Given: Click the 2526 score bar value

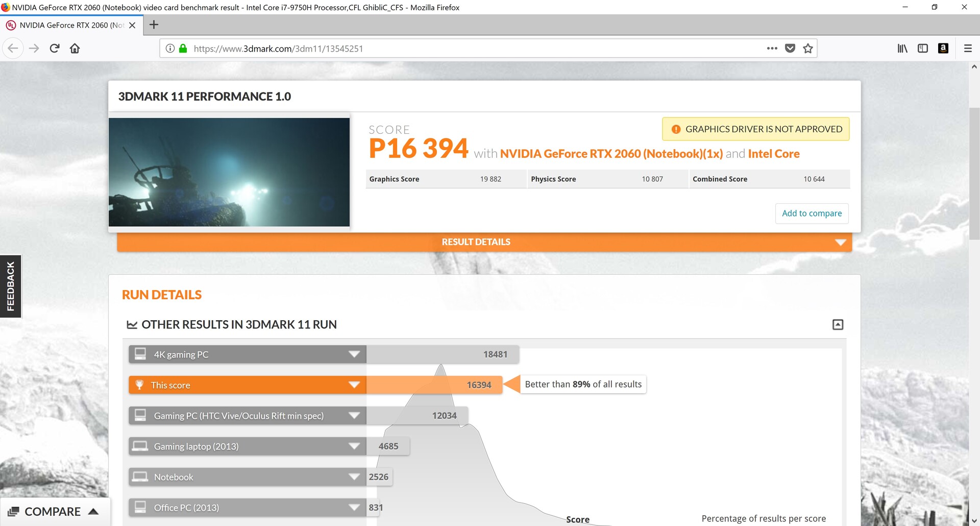Looking at the screenshot, I should point(379,477).
